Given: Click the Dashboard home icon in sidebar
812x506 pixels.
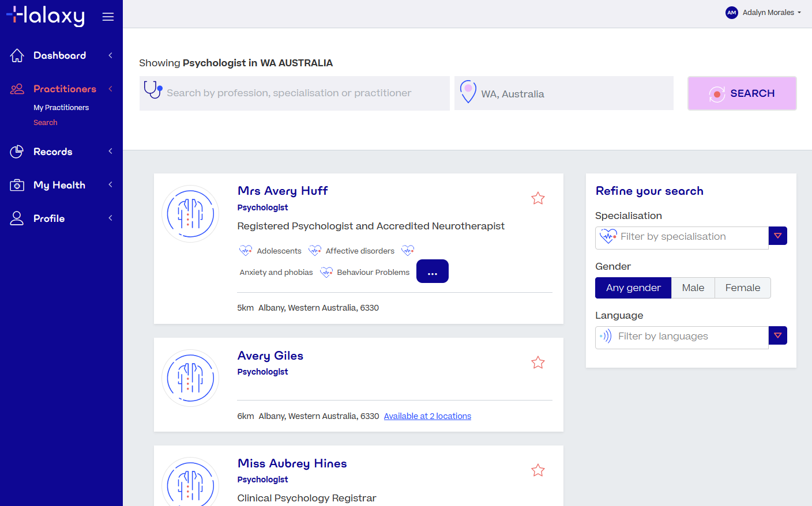Looking at the screenshot, I should (17, 55).
